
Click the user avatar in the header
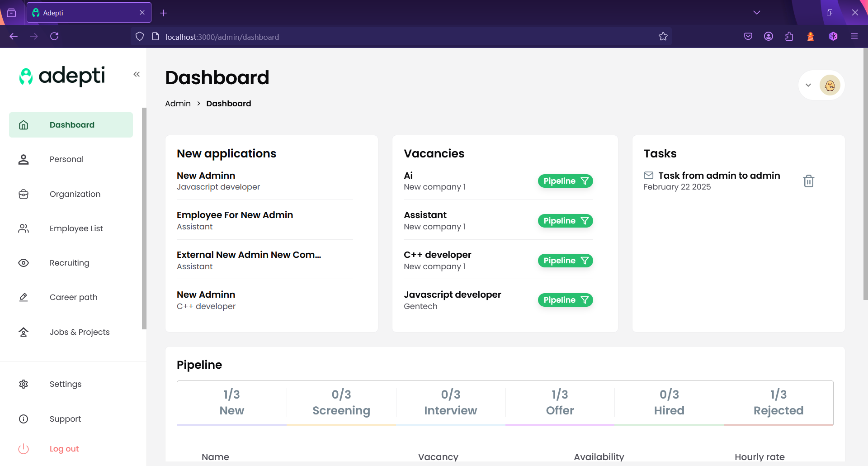(830, 85)
